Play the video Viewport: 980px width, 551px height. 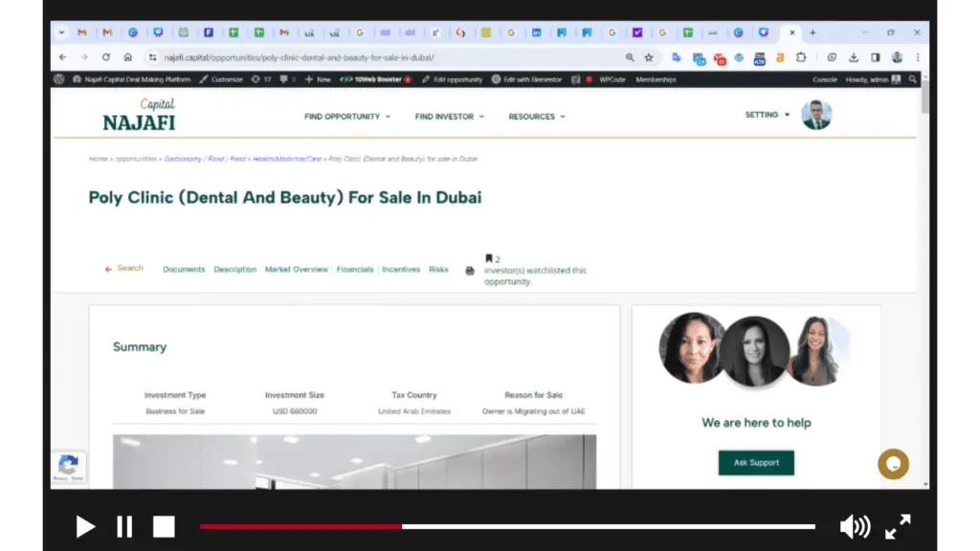click(85, 527)
